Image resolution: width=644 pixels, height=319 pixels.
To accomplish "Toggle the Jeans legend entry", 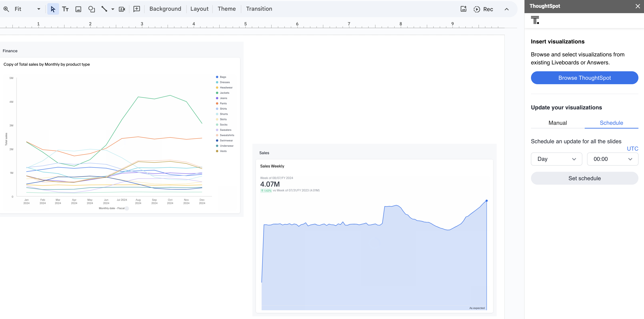I will (x=222, y=98).
